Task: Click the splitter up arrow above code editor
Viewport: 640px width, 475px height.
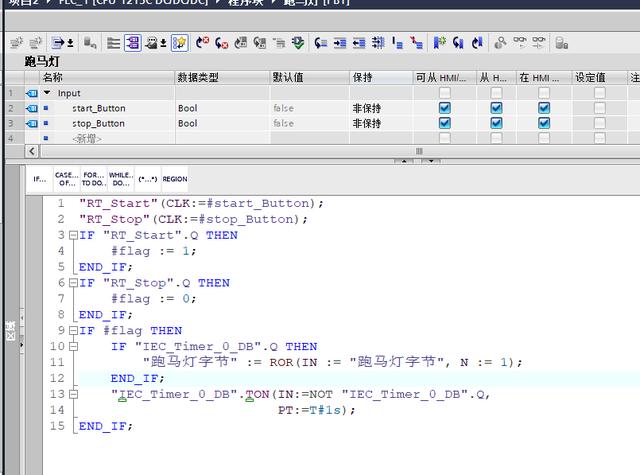Action: (x=404, y=161)
